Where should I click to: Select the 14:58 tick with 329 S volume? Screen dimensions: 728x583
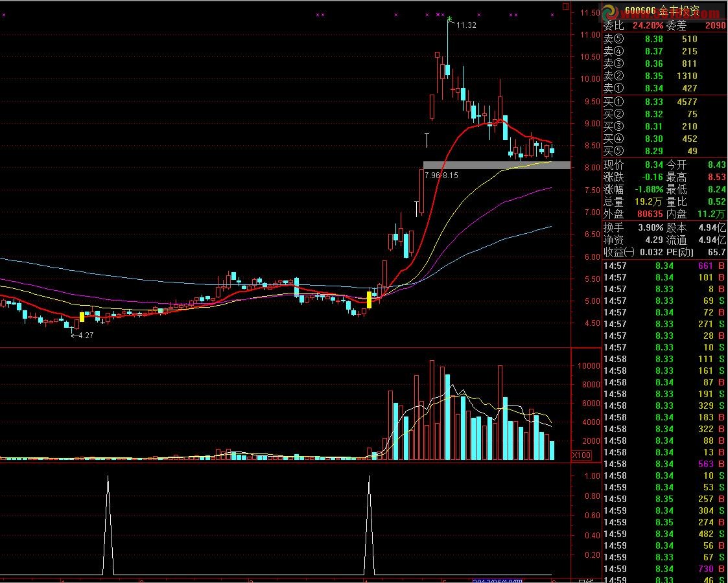664,406
